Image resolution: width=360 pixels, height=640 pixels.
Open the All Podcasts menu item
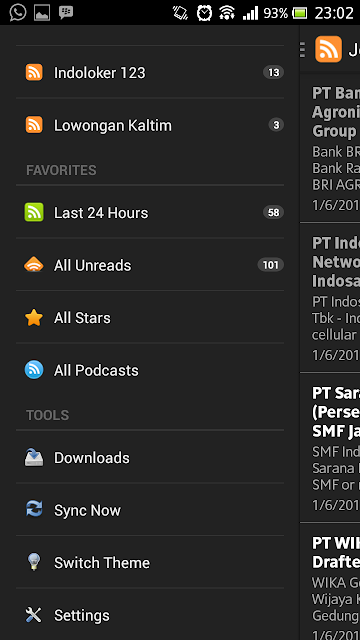[x=150, y=370]
